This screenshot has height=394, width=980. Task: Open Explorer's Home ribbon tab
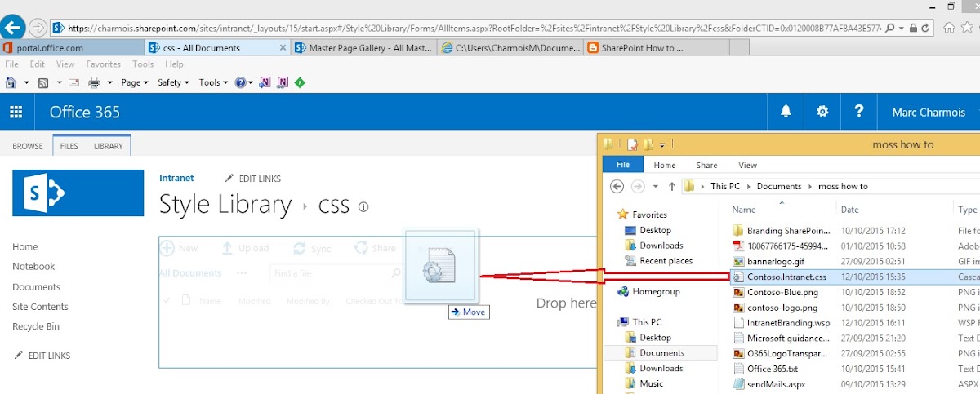point(665,165)
